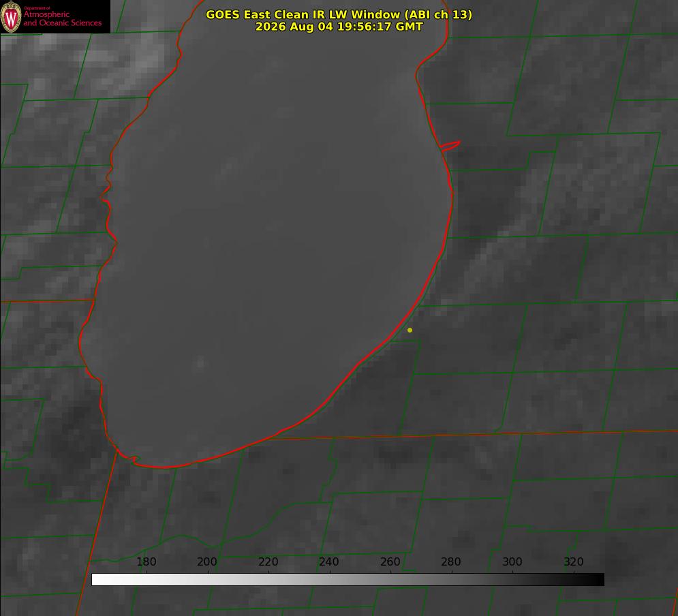Click the small red inlet outline on east shore
The image size is (678, 616).
(450, 146)
